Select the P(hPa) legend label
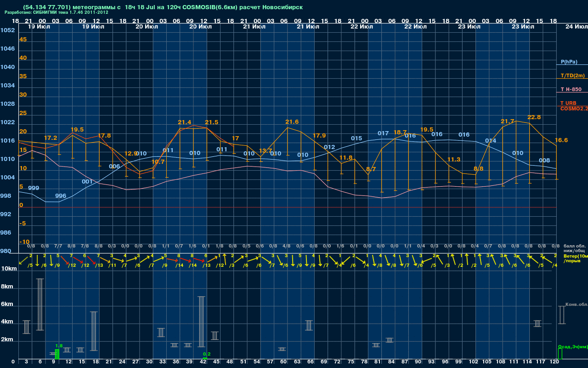 point(569,62)
